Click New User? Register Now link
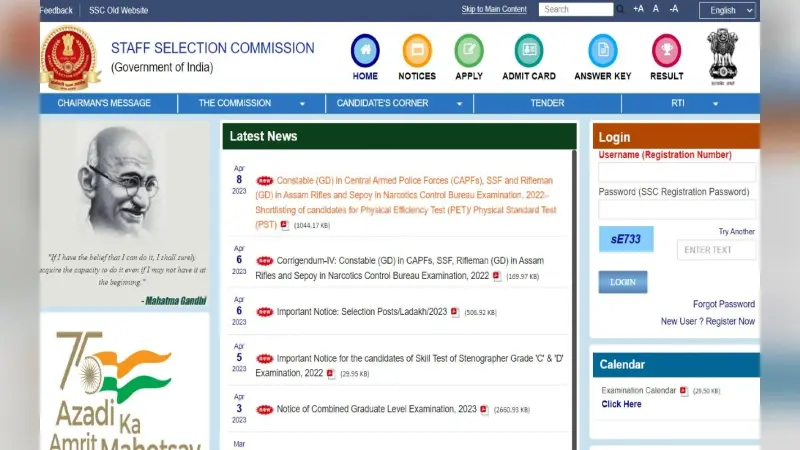The height and width of the screenshot is (450, 800). pyautogui.click(x=708, y=321)
